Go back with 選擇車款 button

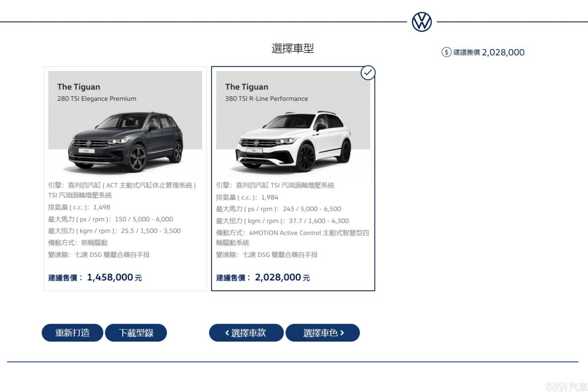tap(246, 333)
